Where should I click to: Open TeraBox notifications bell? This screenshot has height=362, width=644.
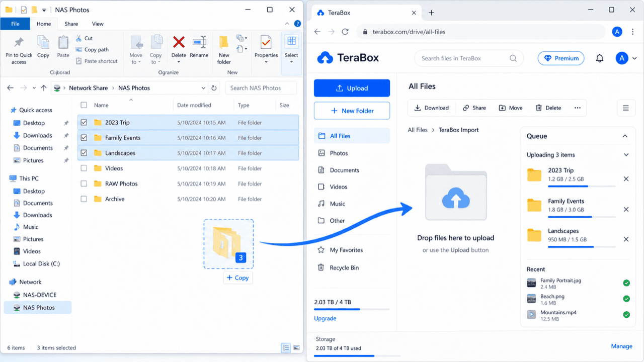(x=599, y=58)
